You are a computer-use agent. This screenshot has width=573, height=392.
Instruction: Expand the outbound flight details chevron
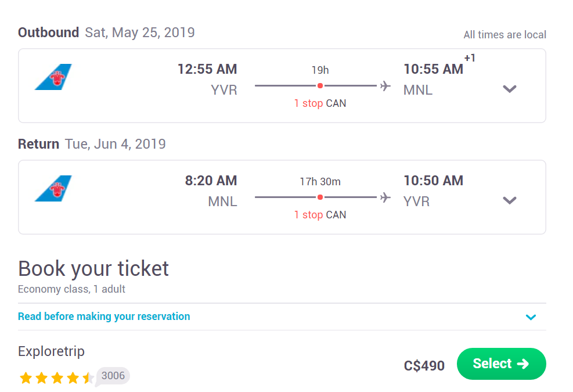click(x=509, y=89)
